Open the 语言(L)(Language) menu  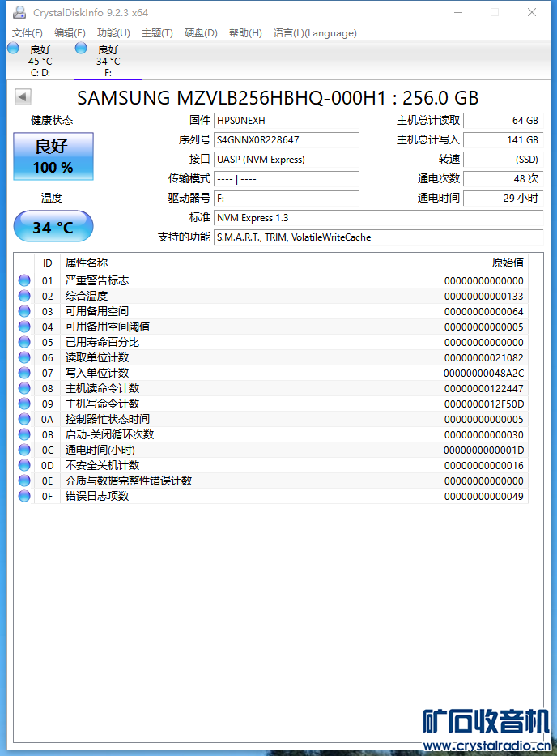(315, 32)
